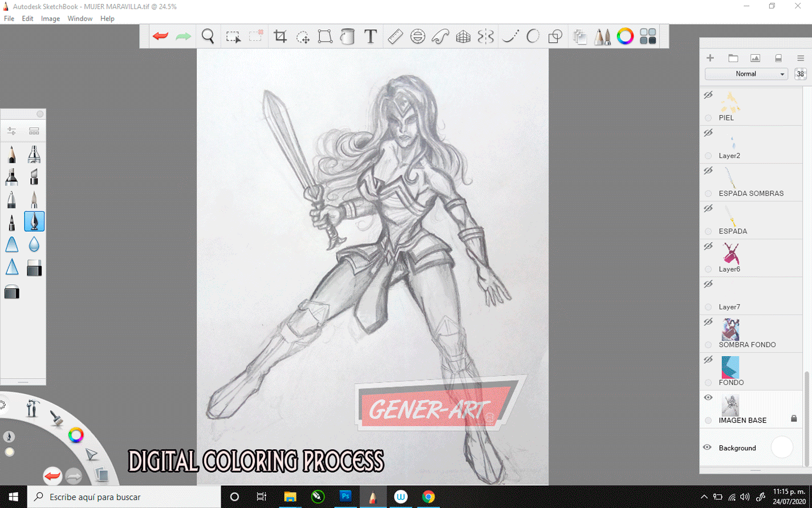The height and width of the screenshot is (508, 812).
Task: Select the Transform tool
Action: click(x=325, y=37)
